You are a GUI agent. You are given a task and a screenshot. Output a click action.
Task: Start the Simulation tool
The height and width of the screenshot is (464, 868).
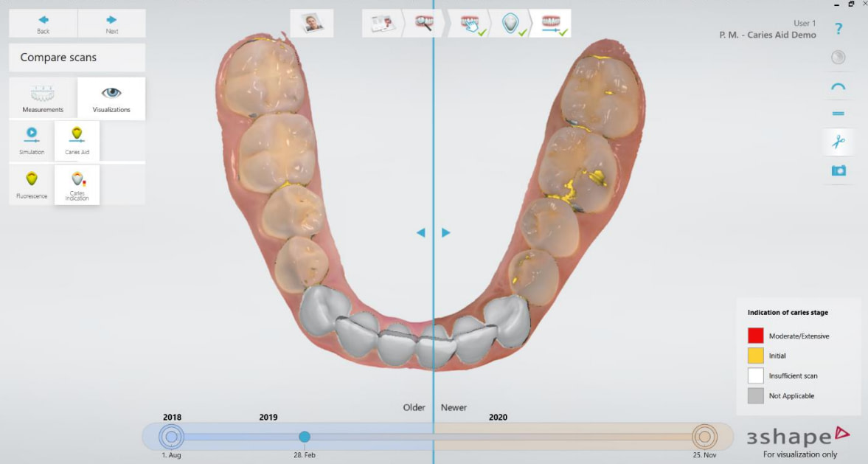pyautogui.click(x=30, y=140)
